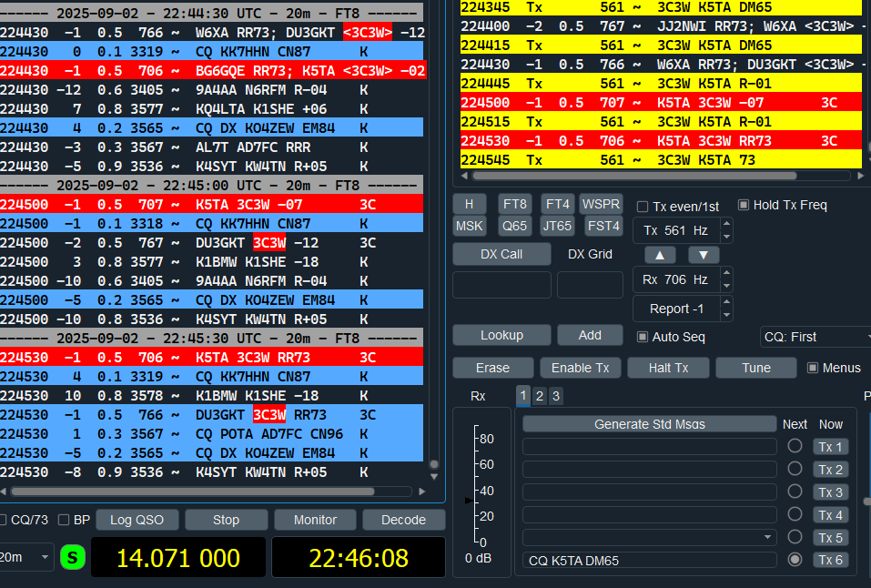Decrease the Tx 561 Hz value

click(726, 237)
